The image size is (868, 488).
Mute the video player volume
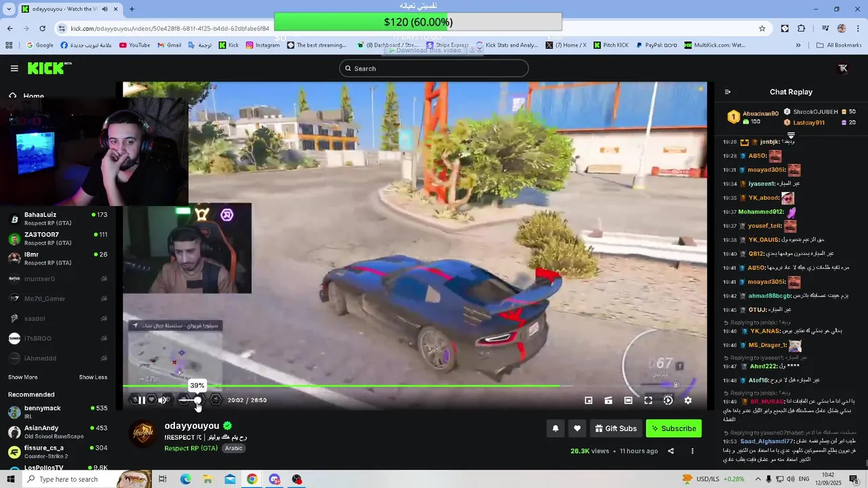click(x=163, y=400)
